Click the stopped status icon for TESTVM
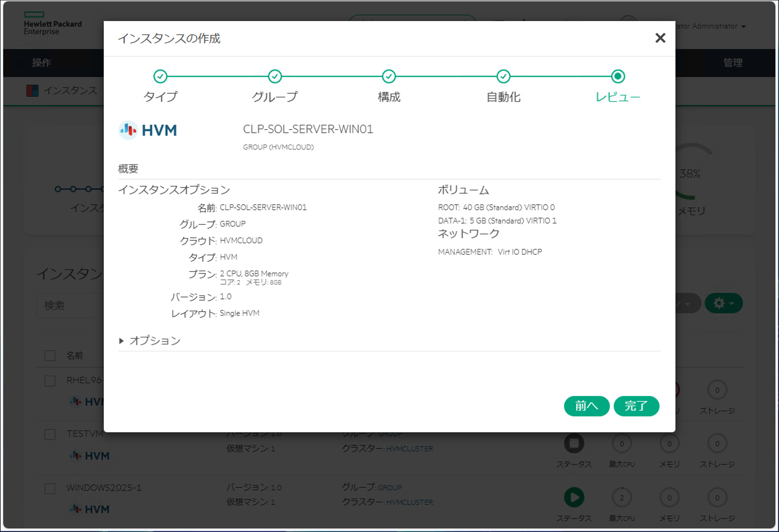Viewport: 779px width, 532px height. pos(574,443)
